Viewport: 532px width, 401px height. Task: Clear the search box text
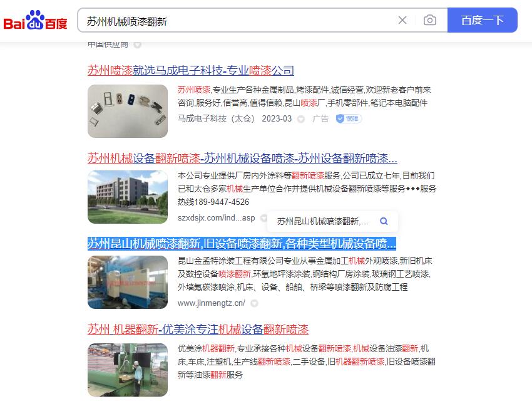402,20
